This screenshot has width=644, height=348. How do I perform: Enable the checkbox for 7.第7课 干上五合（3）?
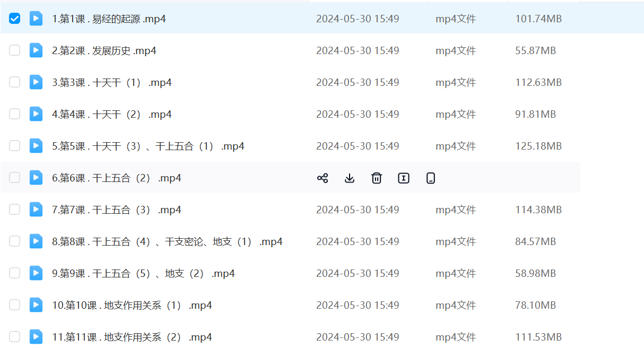[15, 210]
